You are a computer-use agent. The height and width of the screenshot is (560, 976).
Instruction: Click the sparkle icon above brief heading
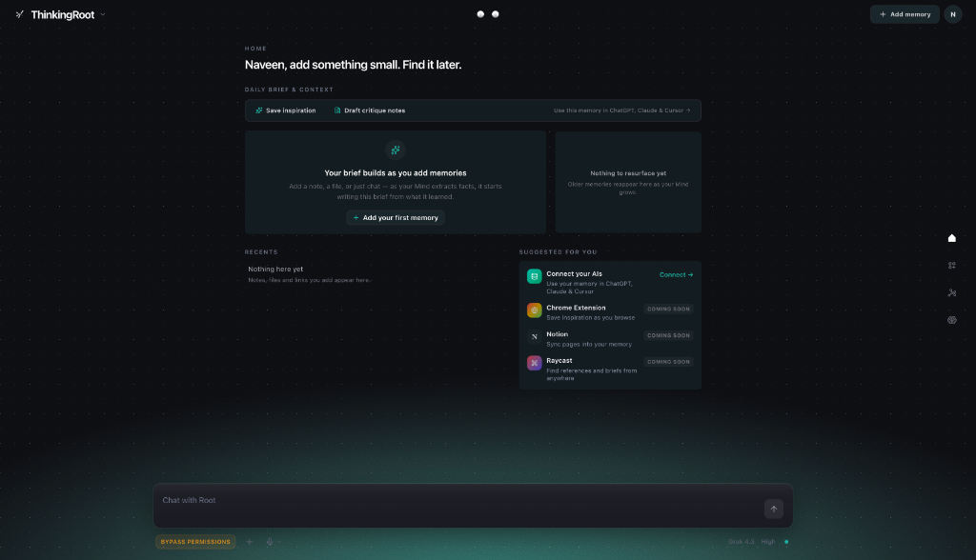(396, 150)
